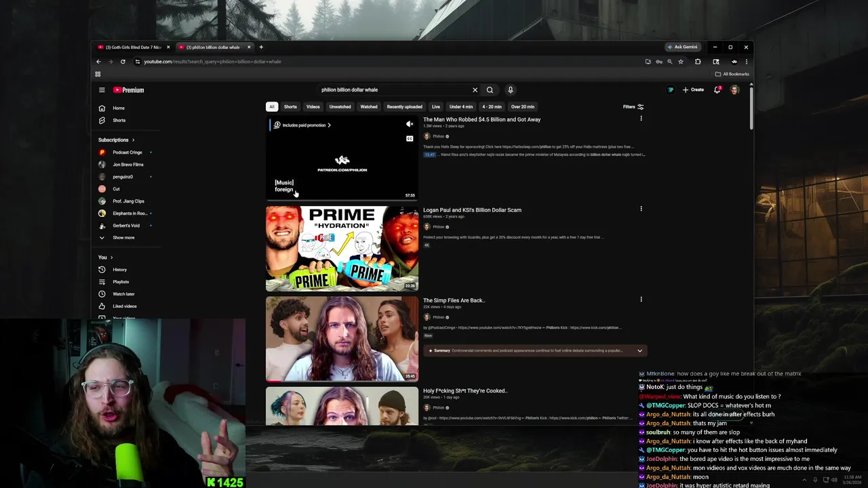
Task: Click the YouTube Premium logo
Action: click(x=128, y=89)
